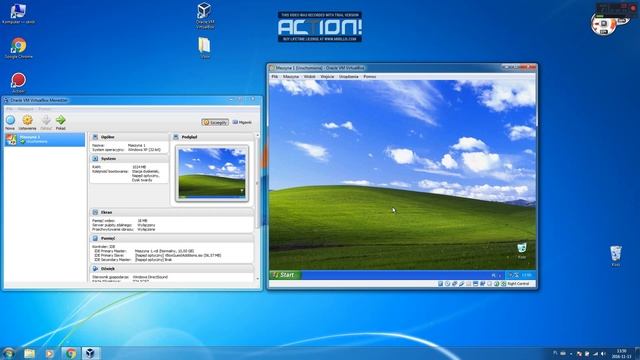Open Plik menu in VirtualBox Manager
Image resolution: width=640 pixels, height=360 pixels.
[x=9, y=109]
